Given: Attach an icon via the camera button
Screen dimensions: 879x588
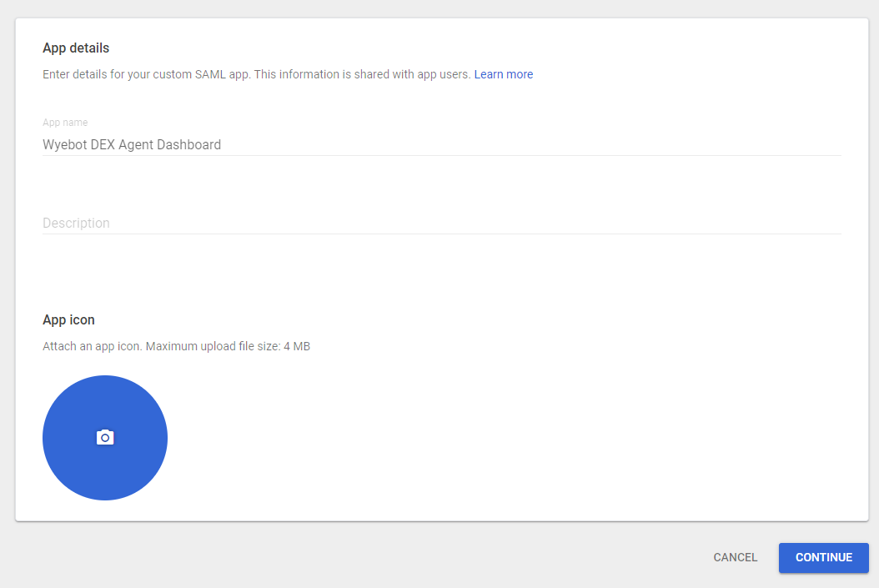Looking at the screenshot, I should click(x=105, y=438).
